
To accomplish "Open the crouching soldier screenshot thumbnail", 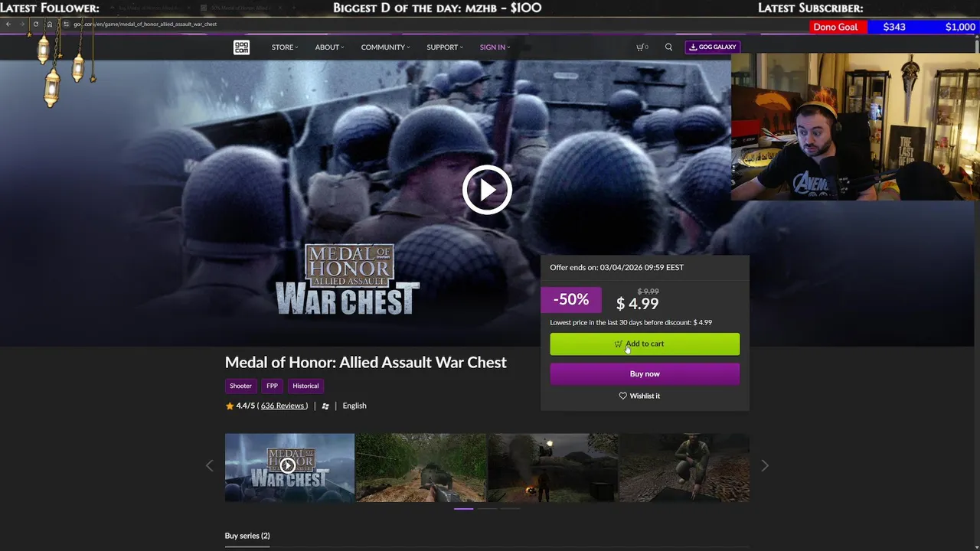I will pyautogui.click(x=684, y=468).
